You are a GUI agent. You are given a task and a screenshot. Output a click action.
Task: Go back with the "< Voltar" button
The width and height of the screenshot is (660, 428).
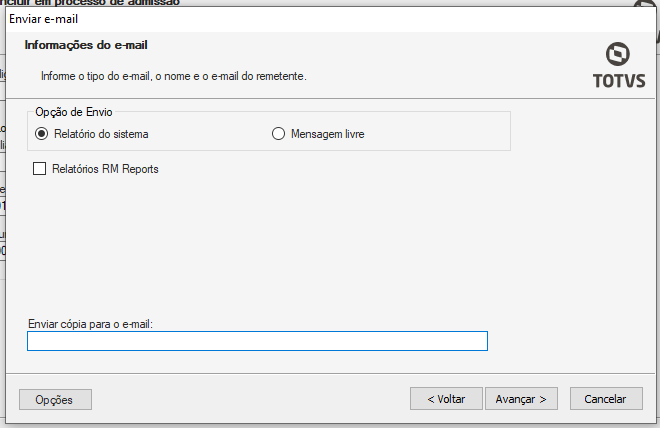pyautogui.click(x=446, y=398)
